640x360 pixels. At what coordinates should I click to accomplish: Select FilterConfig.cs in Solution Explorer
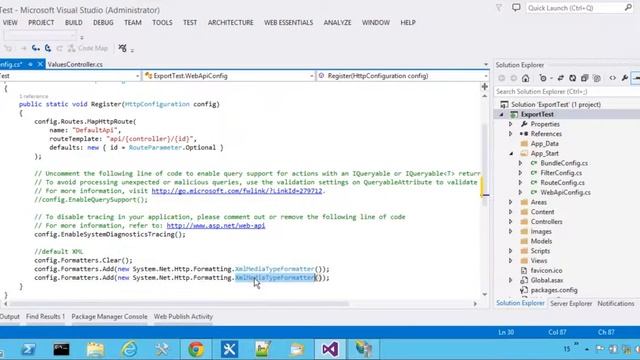click(561, 173)
